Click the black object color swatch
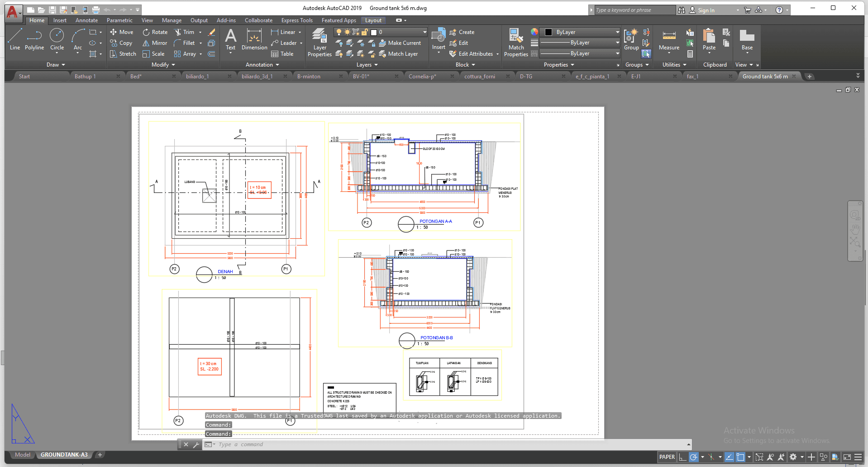 (548, 32)
